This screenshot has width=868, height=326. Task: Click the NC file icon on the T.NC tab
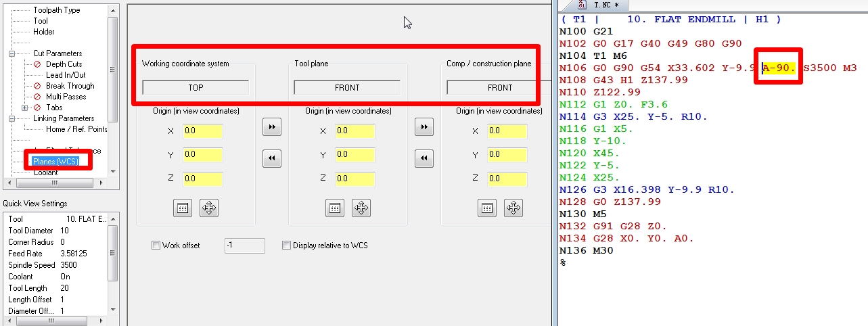(582, 4)
